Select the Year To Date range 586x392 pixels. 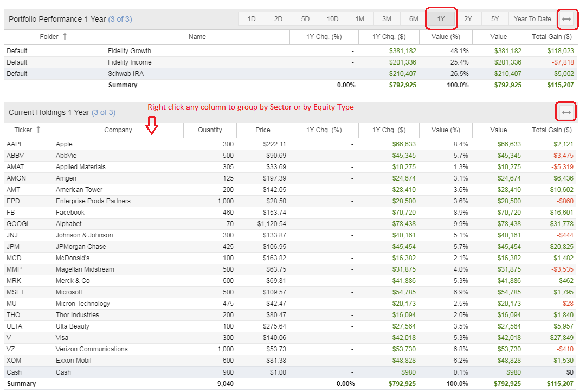click(x=532, y=19)
